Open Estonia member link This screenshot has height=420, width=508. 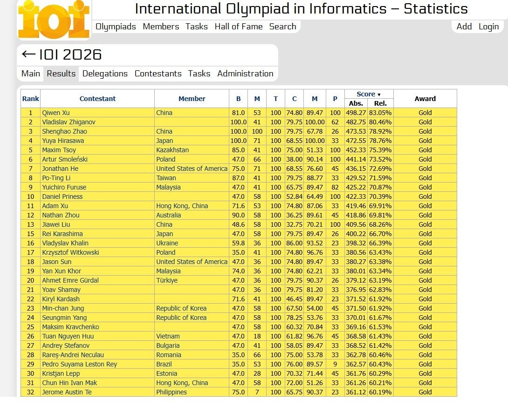tap(166, 373)
